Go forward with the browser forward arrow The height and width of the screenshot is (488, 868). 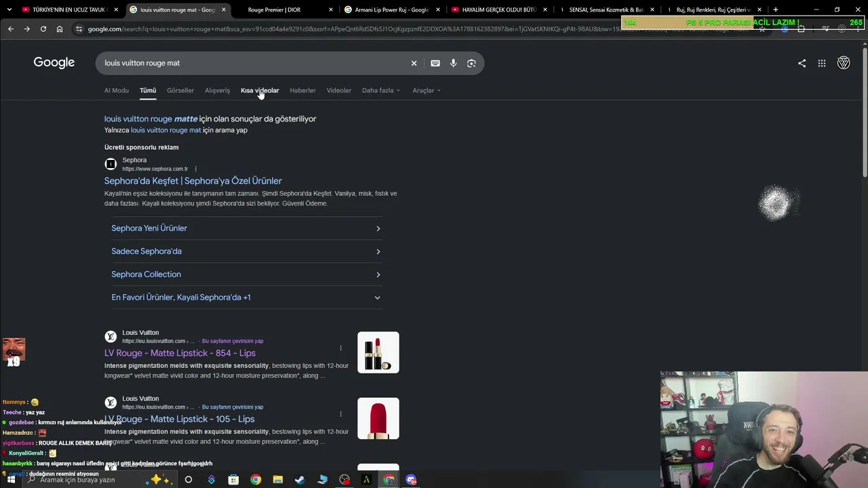(26, 29)
